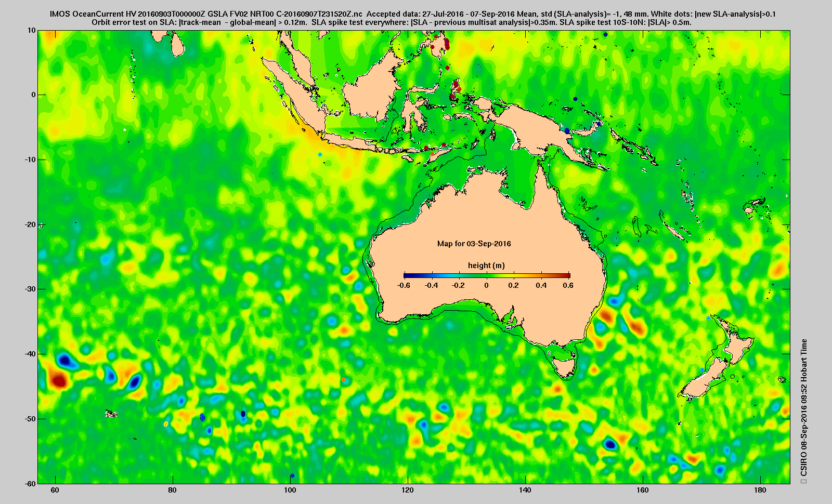Viewport: 832px width, 504px height.
Task: Click the '100' longitude axis label
Action: coord(290,490)
